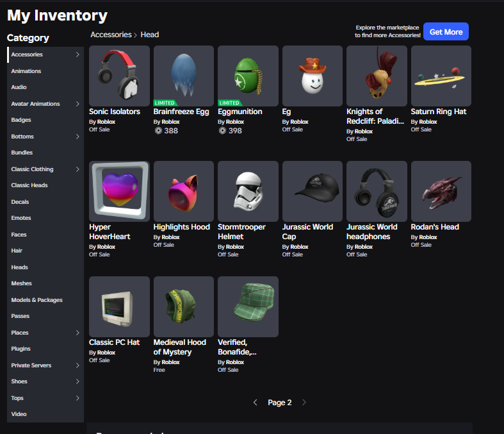Expand the Places category chevron
Viewport: 504px width, 434px height.
pos(77,332)
